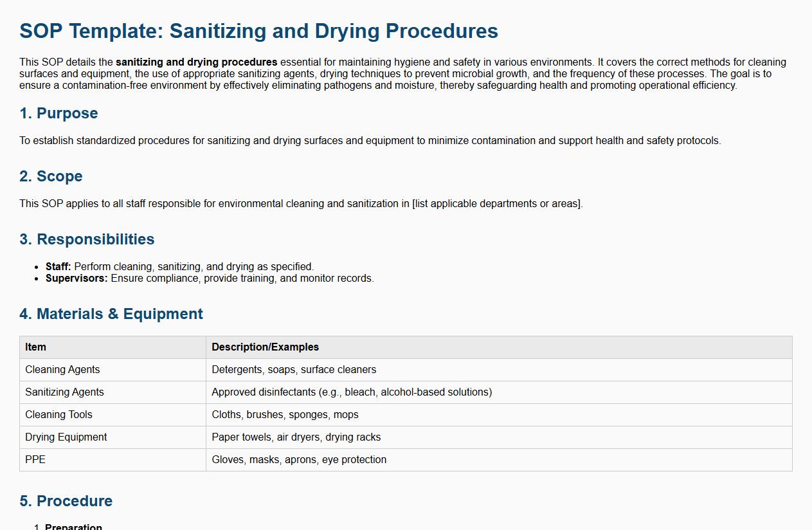Click the 'Drying Equipment' table cell
The height and width of the screenshot is (530, 812).
[x=66, y=437]
